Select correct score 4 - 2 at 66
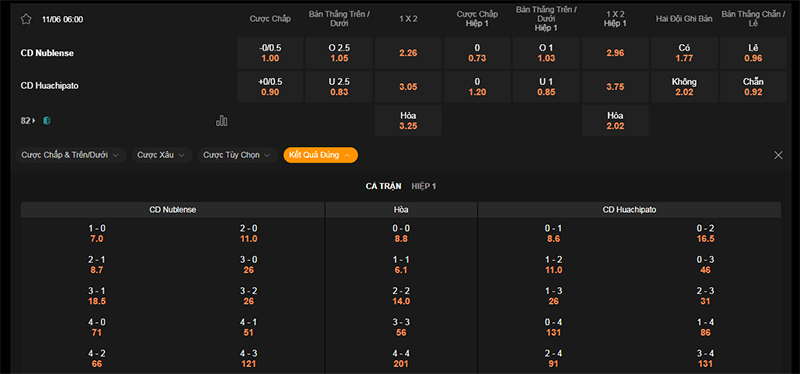The height and width of the screenshot is (374, 800). coord(97,359)
